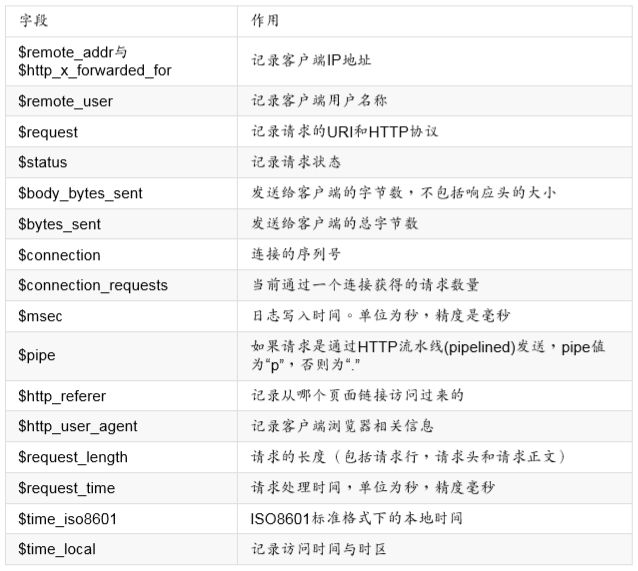This screenshot has height=571, width=638.
Task: Select the $request_time cell
Action: [66, 488]
